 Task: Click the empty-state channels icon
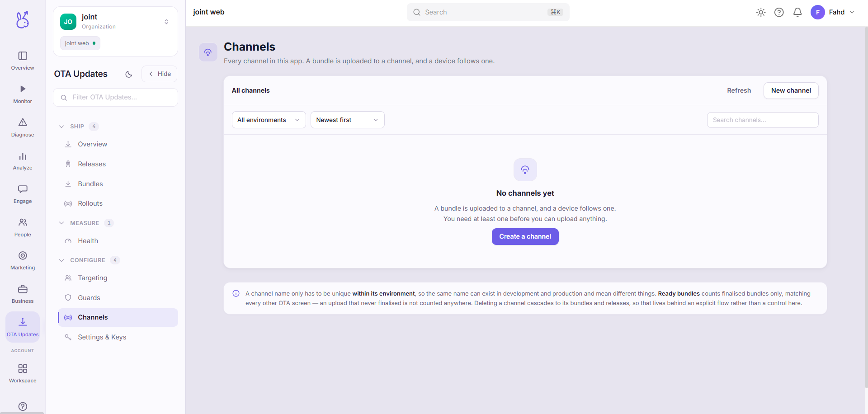(x=525, y=169)
